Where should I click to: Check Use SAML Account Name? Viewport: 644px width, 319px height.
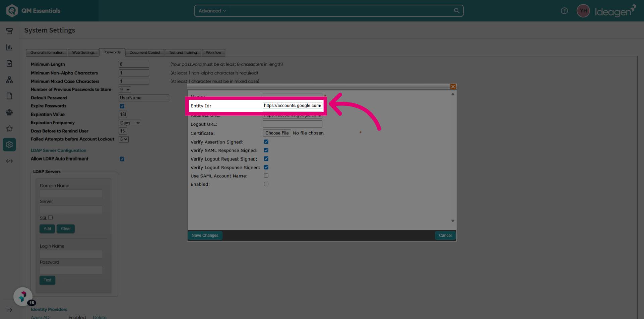pyautogui.click(x=266, y=176)
